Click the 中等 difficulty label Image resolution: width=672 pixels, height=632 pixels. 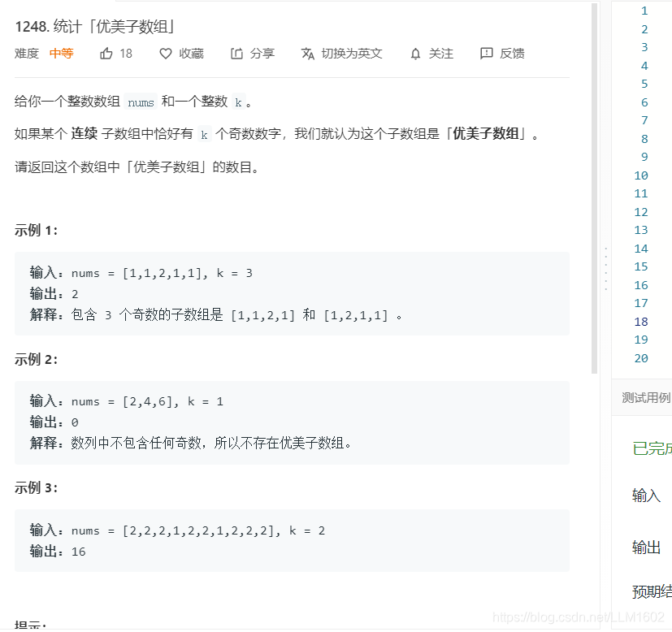[x=61, y=54]
